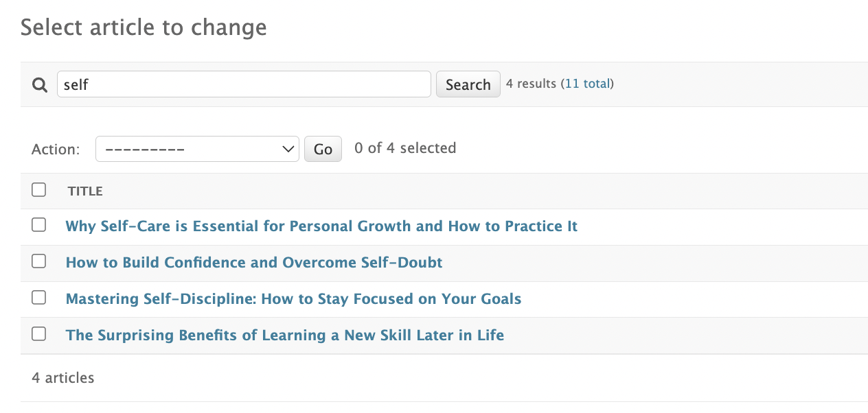
Task: Open "How to Build Confidence and Overcome Self-Doubt"
Action: 253,262
